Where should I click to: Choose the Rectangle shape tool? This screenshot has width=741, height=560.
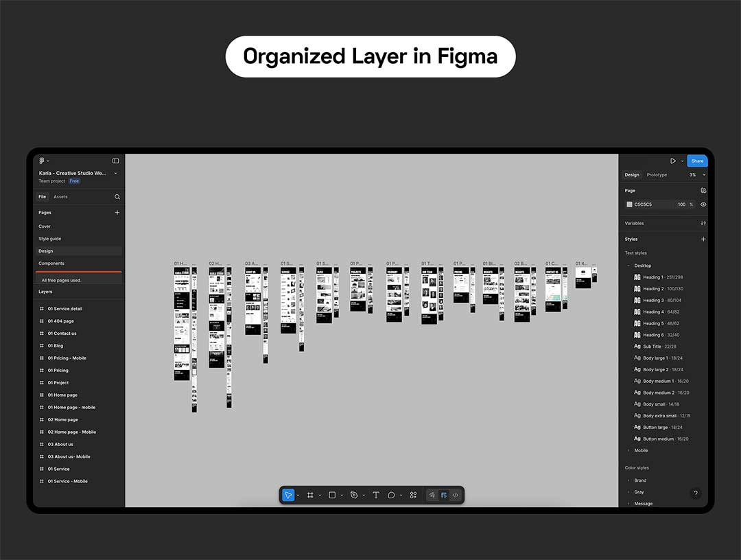pyautogui.click(x=332, y=495)
